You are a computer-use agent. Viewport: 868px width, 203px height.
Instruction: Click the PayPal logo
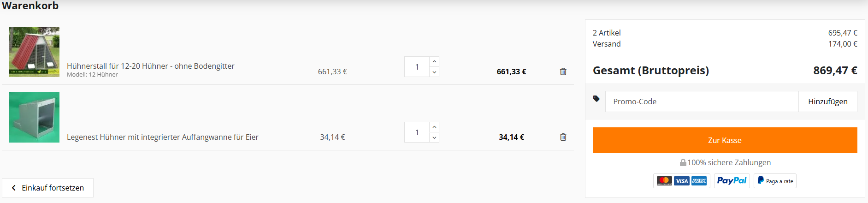732,181
